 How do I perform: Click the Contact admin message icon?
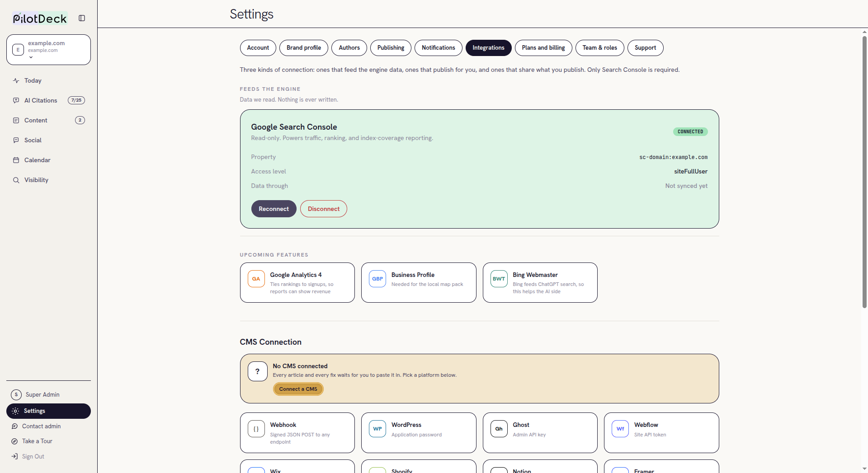[14, 426]
